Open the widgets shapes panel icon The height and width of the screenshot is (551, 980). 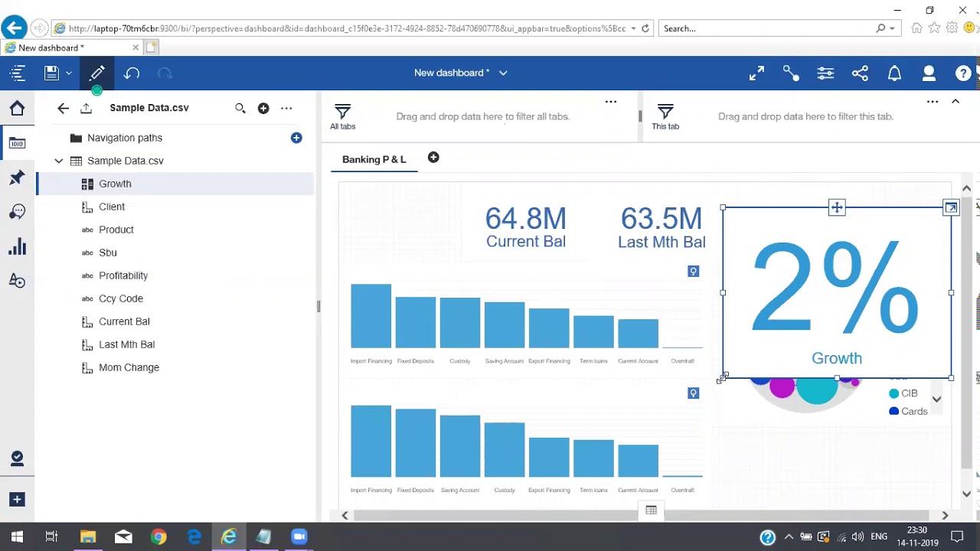coord(17,281)
